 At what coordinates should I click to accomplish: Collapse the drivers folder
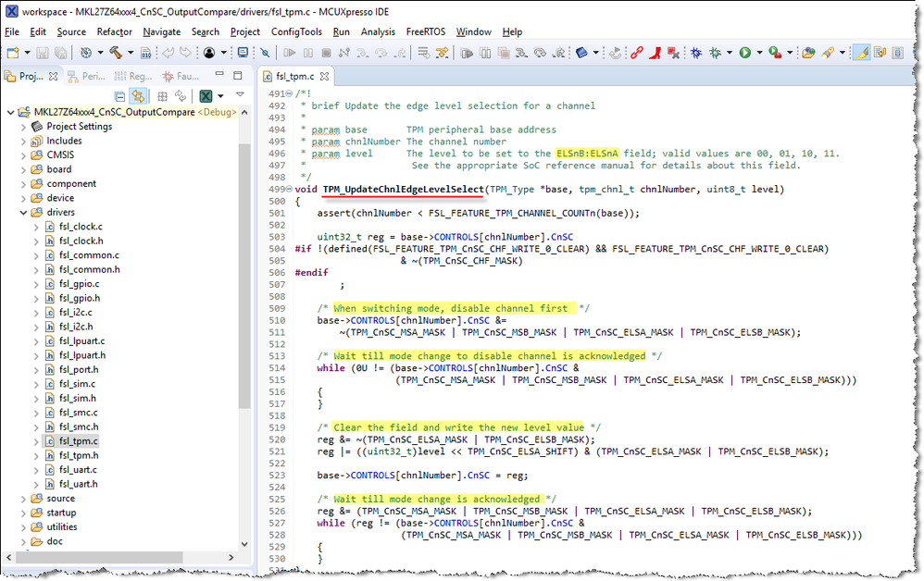24,213
